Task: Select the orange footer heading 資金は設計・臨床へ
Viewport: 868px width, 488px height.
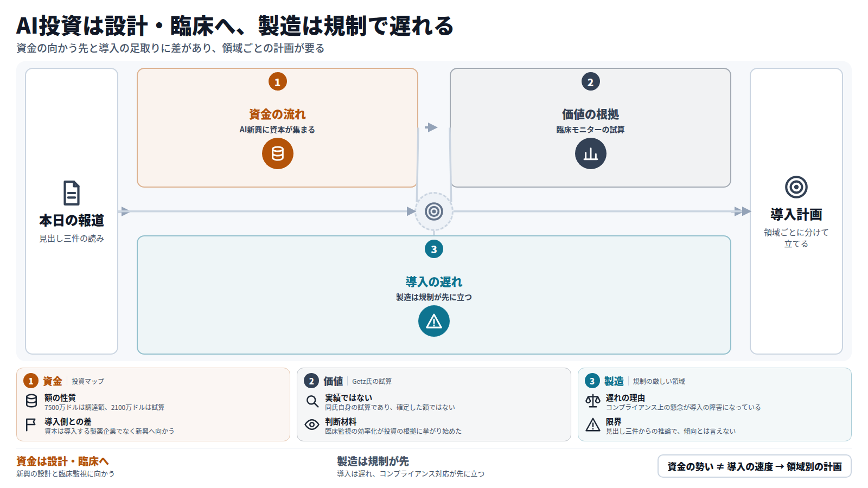Action: [62, 461]
